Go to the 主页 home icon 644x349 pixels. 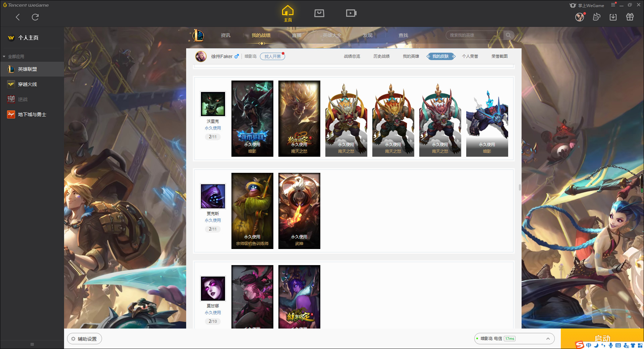pyautogui.click(x=287, y=14)
